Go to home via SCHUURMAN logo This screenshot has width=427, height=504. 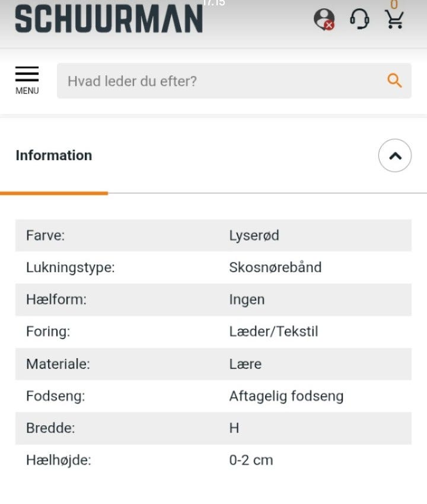(109, 18)
